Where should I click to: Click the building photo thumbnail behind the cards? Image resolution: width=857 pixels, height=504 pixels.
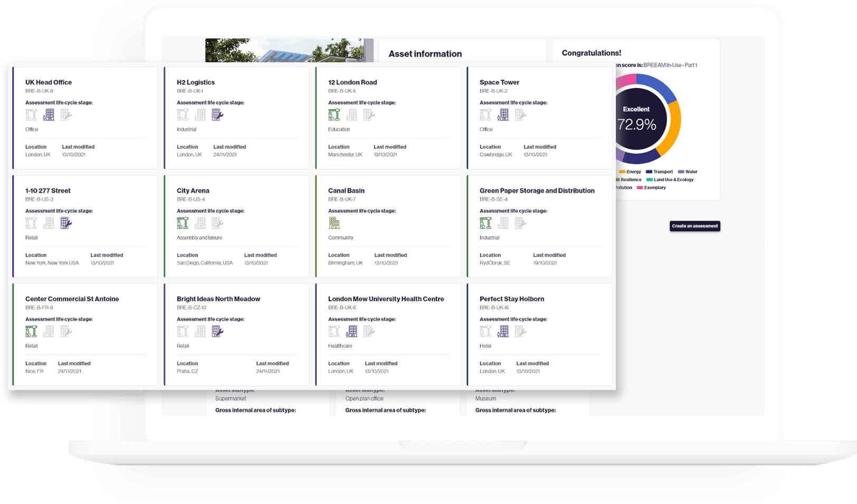point(289,51)
